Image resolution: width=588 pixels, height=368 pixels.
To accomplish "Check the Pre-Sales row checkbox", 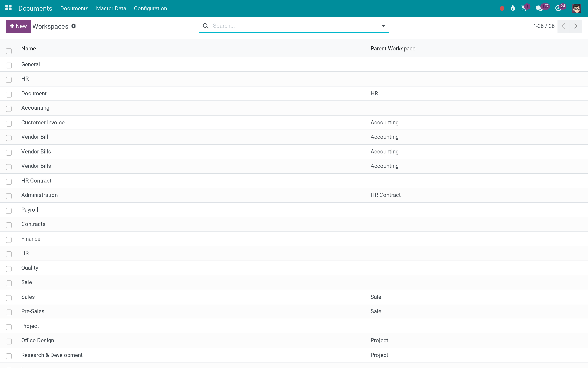I will click(x=9, y=312).
